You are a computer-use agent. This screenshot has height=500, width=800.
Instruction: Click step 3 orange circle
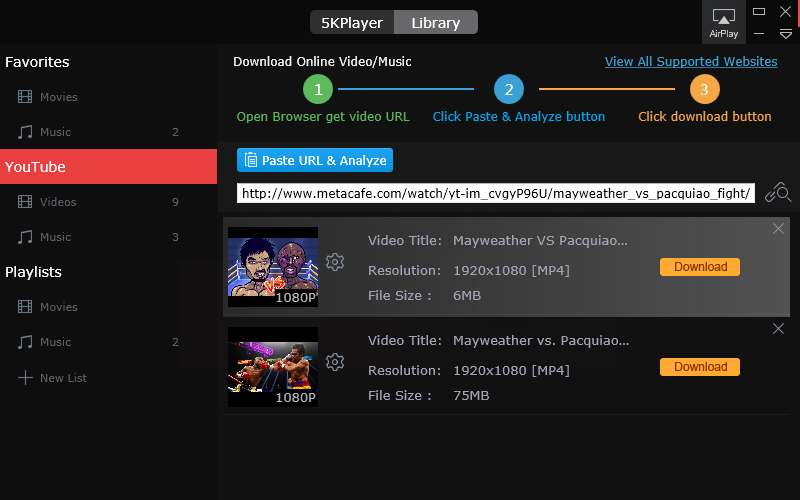[705, 89]
